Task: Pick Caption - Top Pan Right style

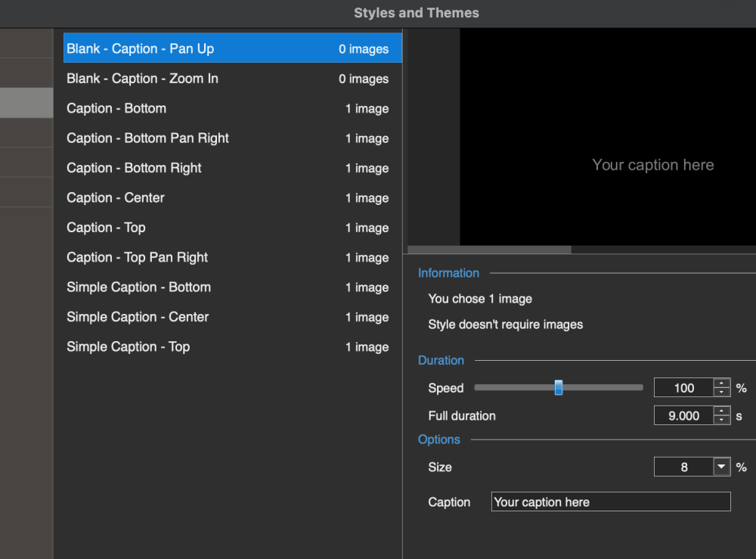Action: (227, 257)
